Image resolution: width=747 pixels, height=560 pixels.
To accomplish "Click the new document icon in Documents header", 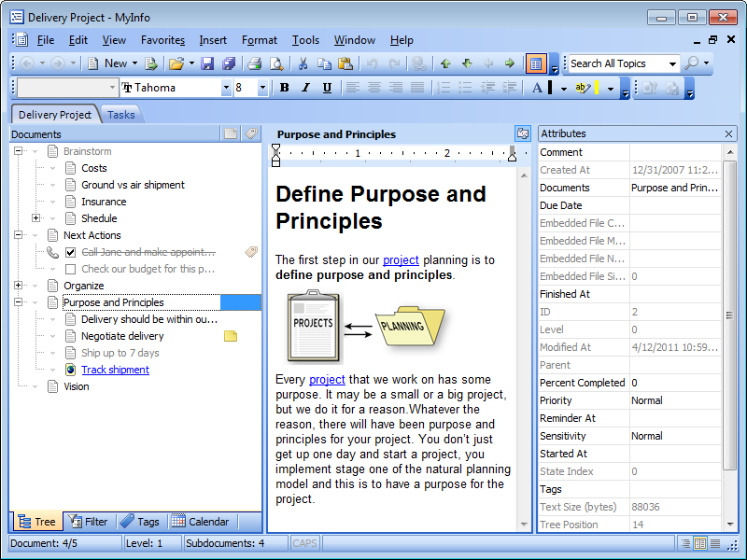I will [x=231, y=133].
